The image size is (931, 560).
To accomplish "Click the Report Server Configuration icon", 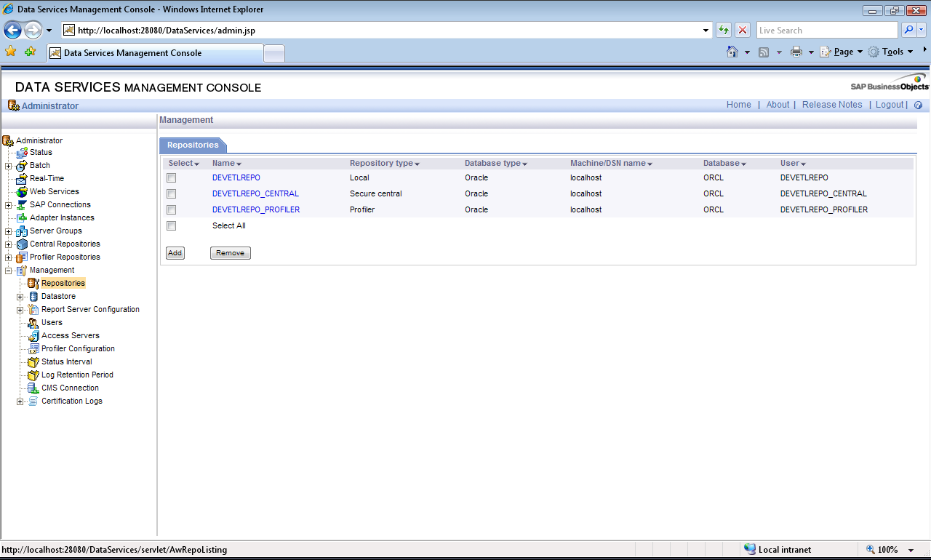I will tap(33, 310).
